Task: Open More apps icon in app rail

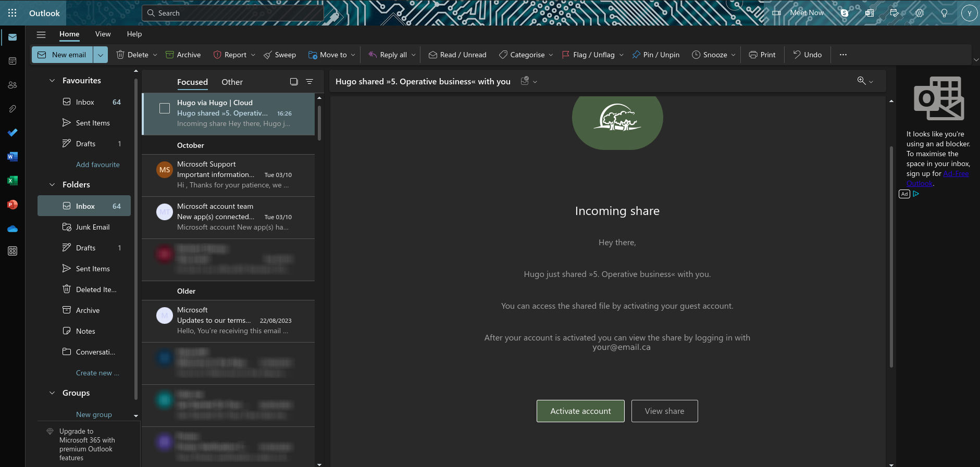Action: point(13,251)
